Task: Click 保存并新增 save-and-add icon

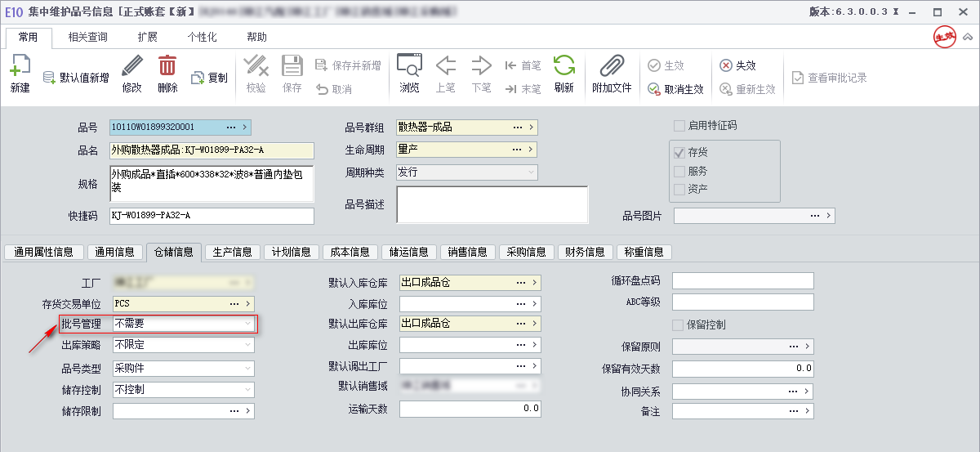Action: 322,65
